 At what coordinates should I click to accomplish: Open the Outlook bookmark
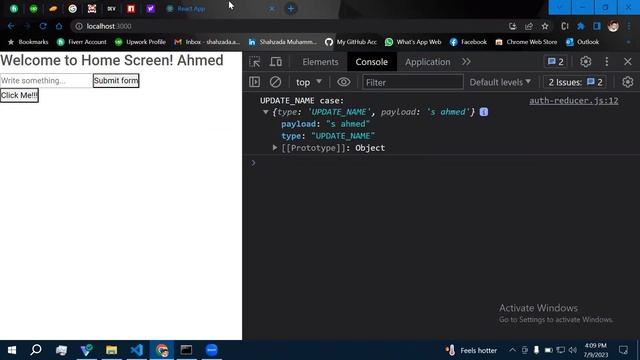pos(582,42)
